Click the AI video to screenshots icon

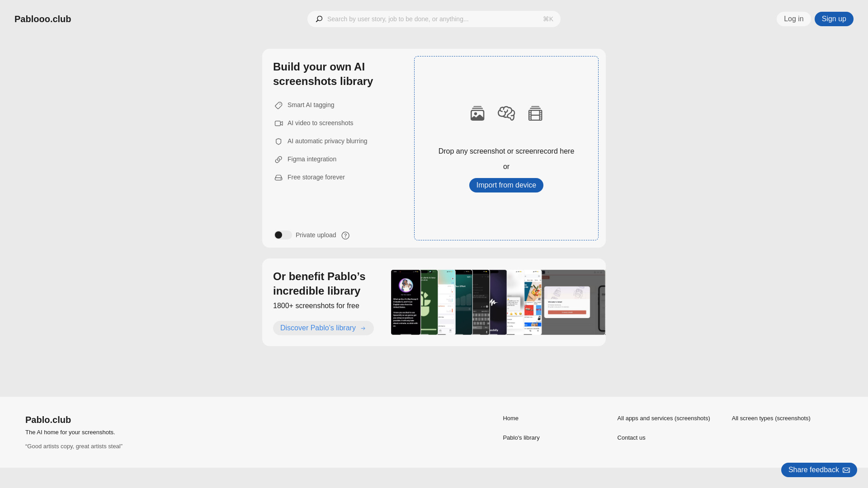click(278, 123)
